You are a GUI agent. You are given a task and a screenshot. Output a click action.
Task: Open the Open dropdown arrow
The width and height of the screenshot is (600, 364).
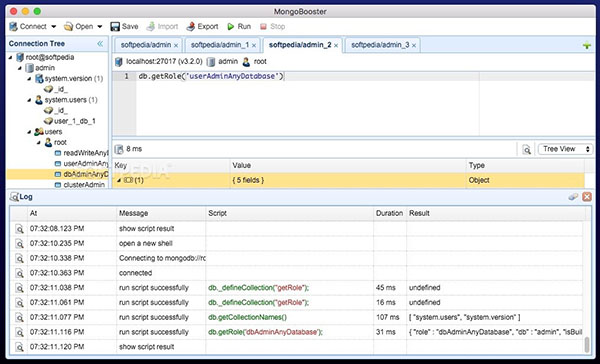click(100, 26)
